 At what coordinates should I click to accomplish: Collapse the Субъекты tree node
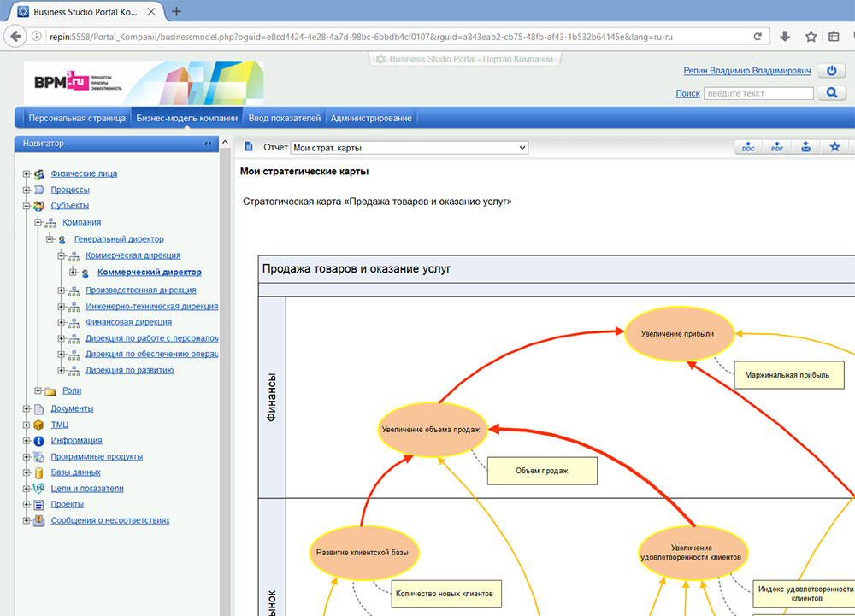(x=27, y=206)
